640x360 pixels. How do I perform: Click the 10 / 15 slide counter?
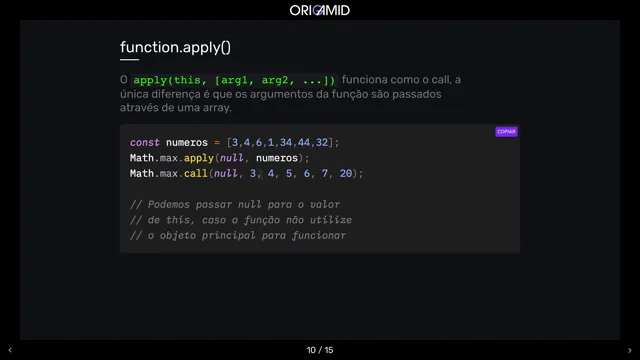[x=320, y=350]
